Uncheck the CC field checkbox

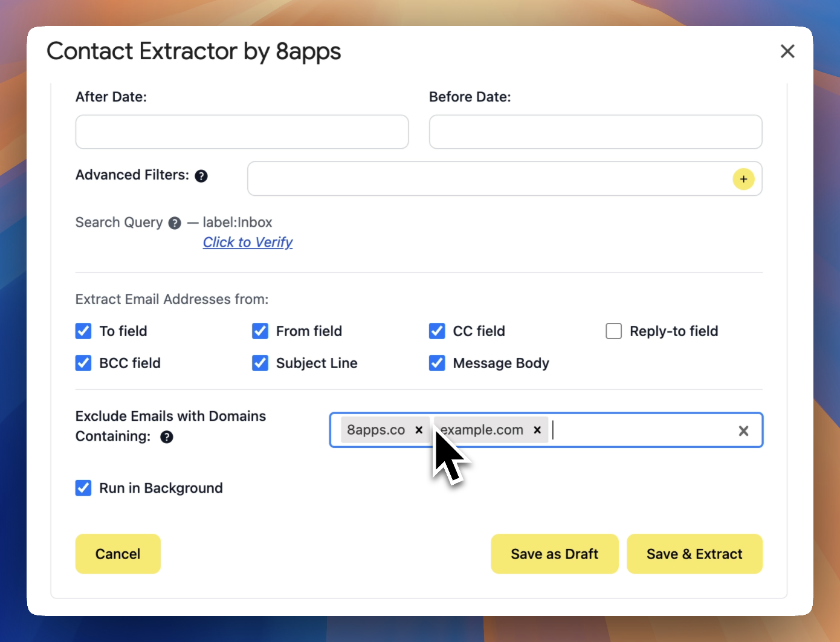pyautogui.click(x=437, y=331)
